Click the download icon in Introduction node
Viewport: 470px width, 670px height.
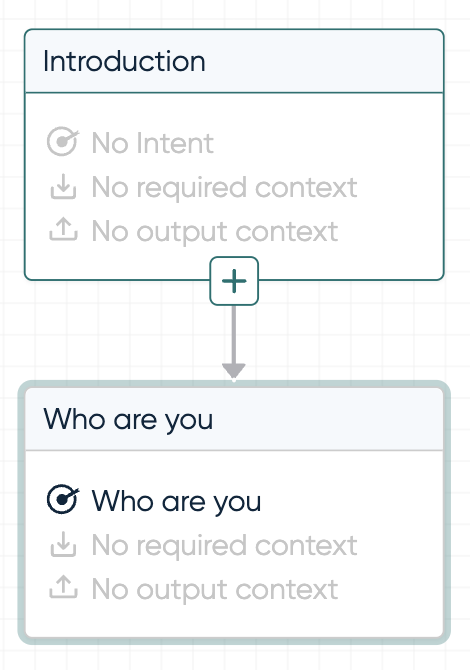click(x=63, y=186)
